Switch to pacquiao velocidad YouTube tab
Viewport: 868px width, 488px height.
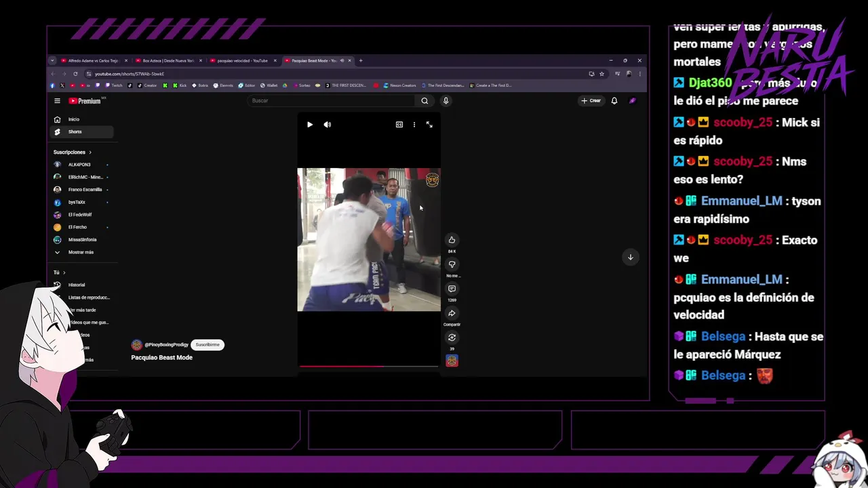(243, 60)
